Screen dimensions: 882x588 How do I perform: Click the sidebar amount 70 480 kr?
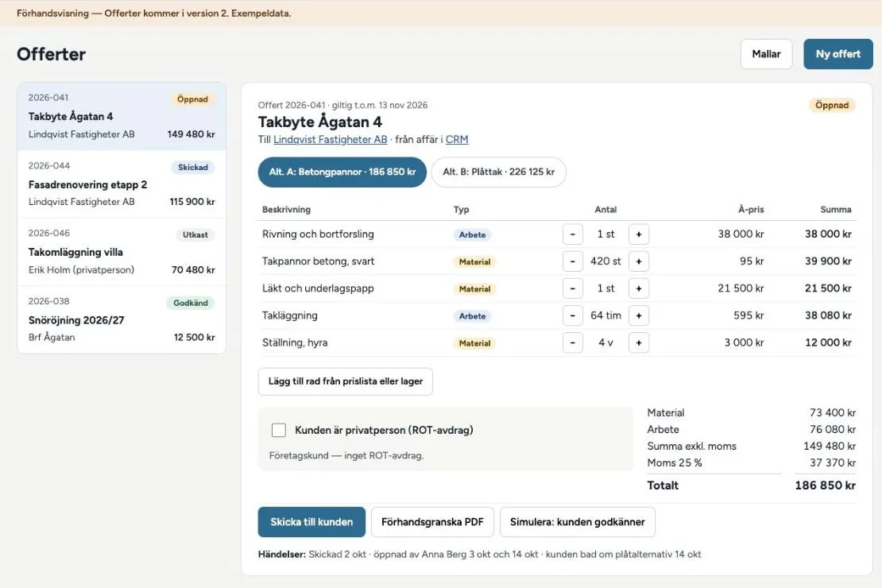pyautogui.click(x=193, y=269)
